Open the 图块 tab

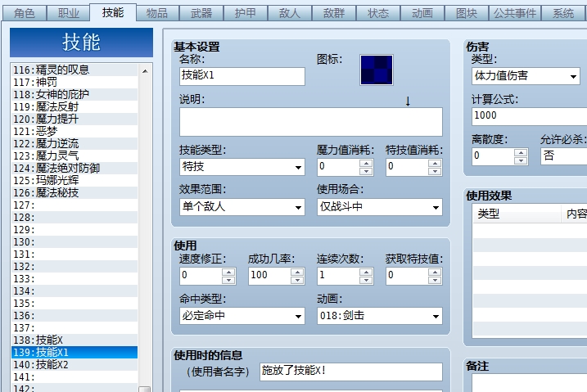click(466, 13)
